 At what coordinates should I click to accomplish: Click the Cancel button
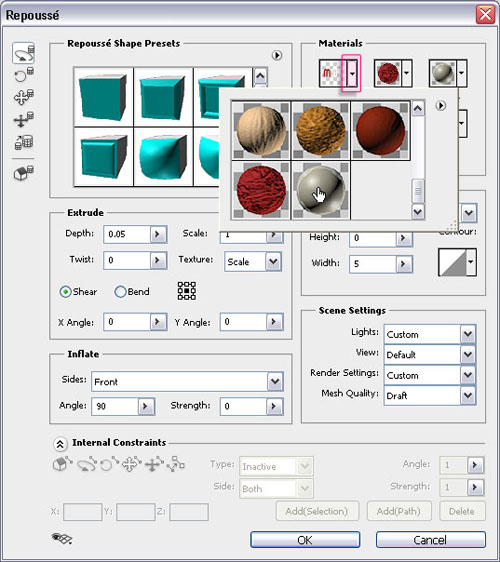click(431, 540)
